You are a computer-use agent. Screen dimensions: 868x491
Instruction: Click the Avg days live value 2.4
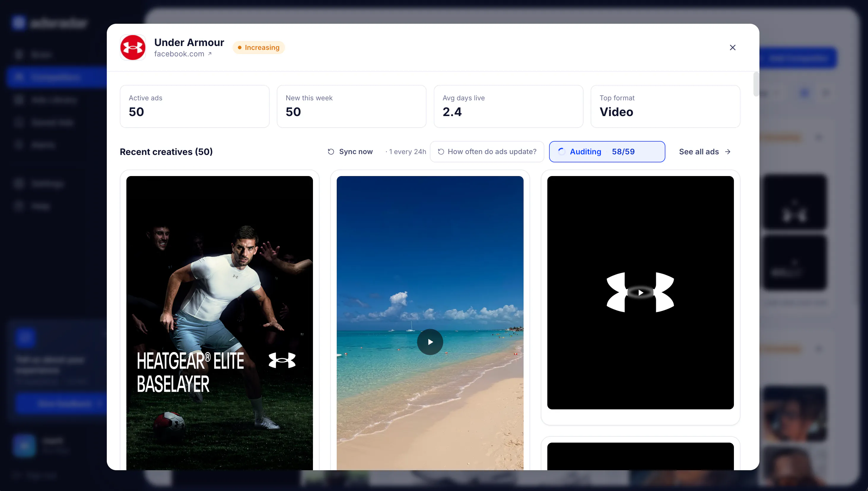pos(452,112)
